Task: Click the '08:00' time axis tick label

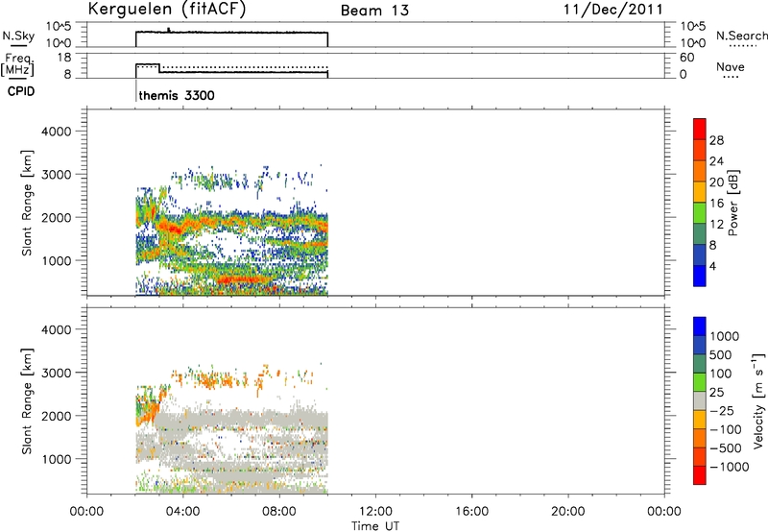Action: tap(279, 512)
